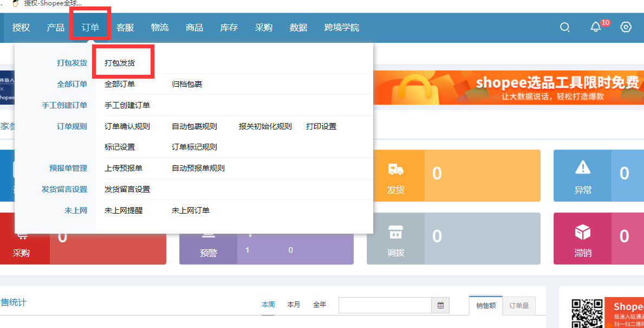Open 报关初始化规则 link
Image resolution: width=644 pixels, height=328 pixels.
(265, 126)
